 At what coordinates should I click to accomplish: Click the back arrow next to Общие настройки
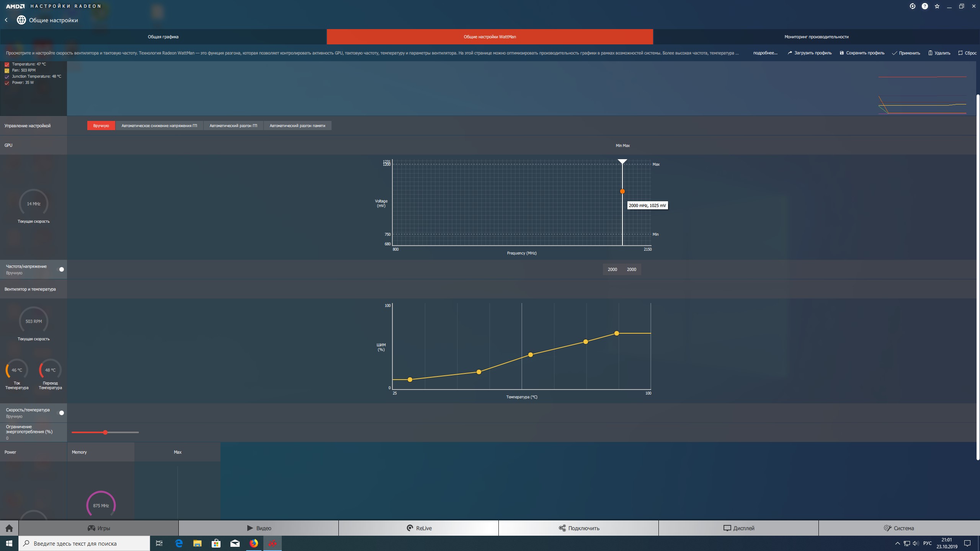click(x=6, y=20)
